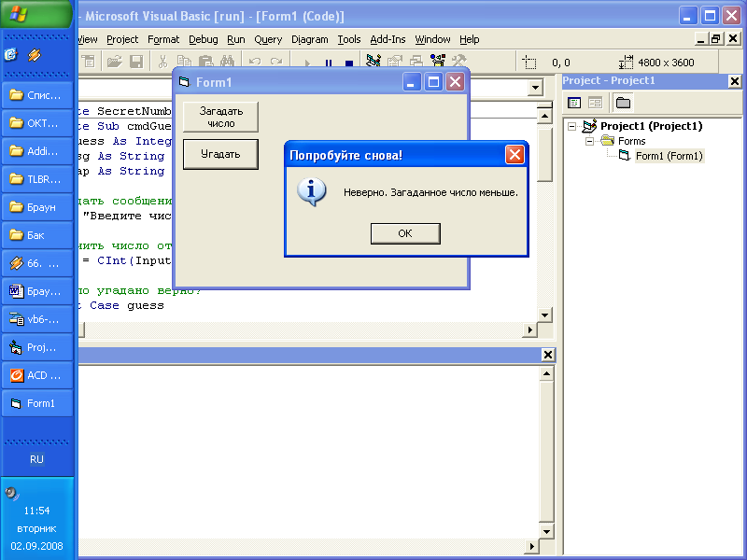This screenshot has height=560, width=747.
Task: Switch to the Form1 taskbar button
Action: 37,403
